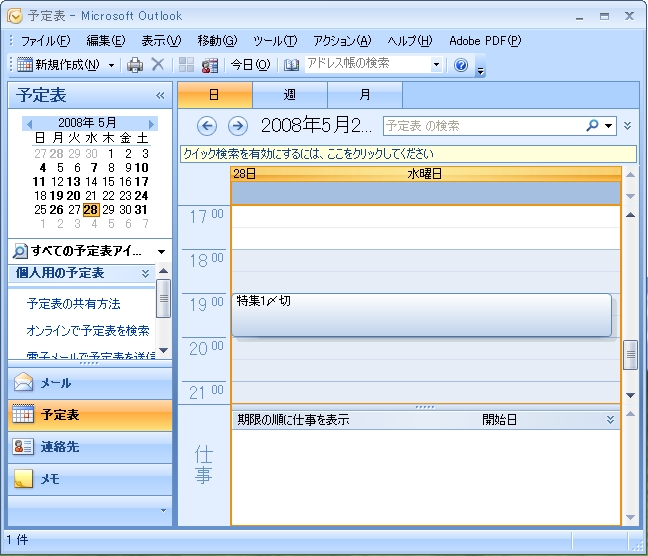Go to the previous day arrow
Viewport: 648px width, 556px height.
[x=207, y=126]
